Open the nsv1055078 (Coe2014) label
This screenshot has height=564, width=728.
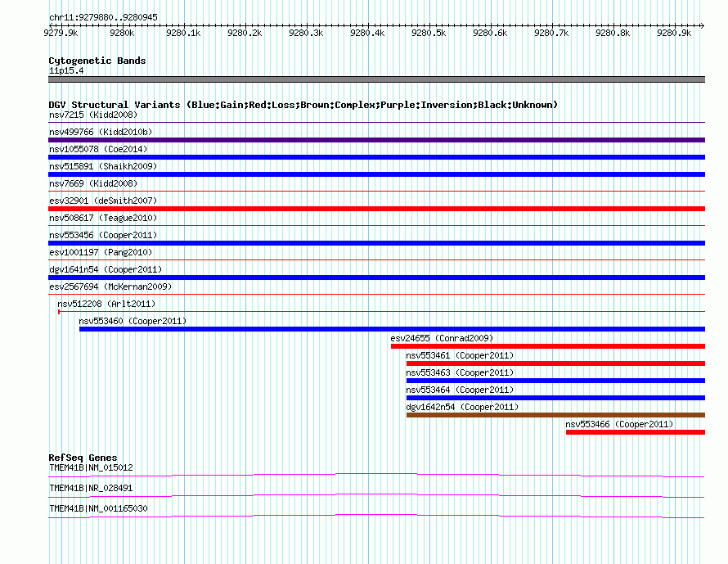(98, 149)
